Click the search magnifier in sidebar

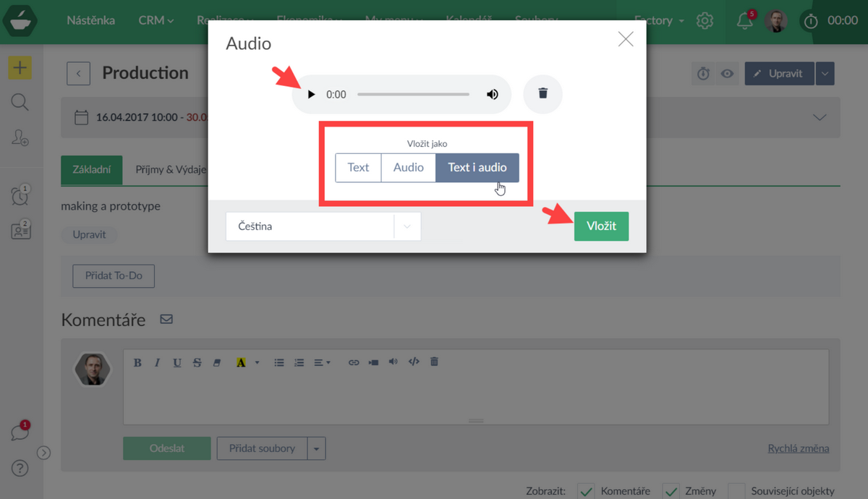tap(20, 102)
